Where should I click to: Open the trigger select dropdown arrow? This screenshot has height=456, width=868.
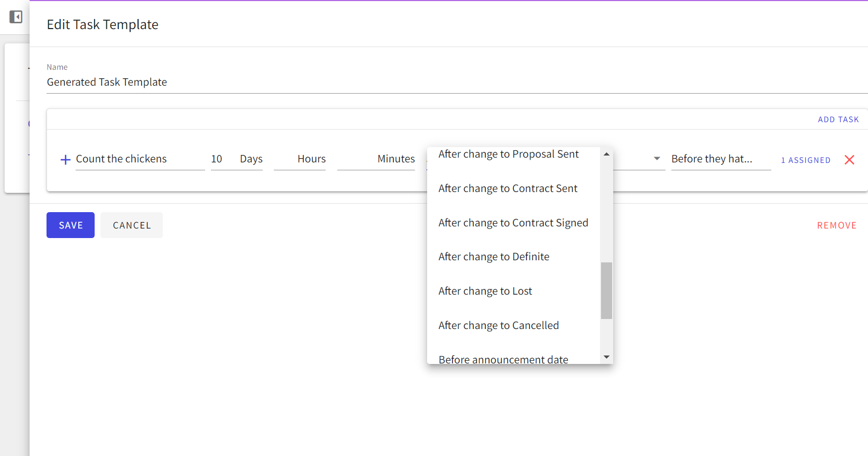657,158
